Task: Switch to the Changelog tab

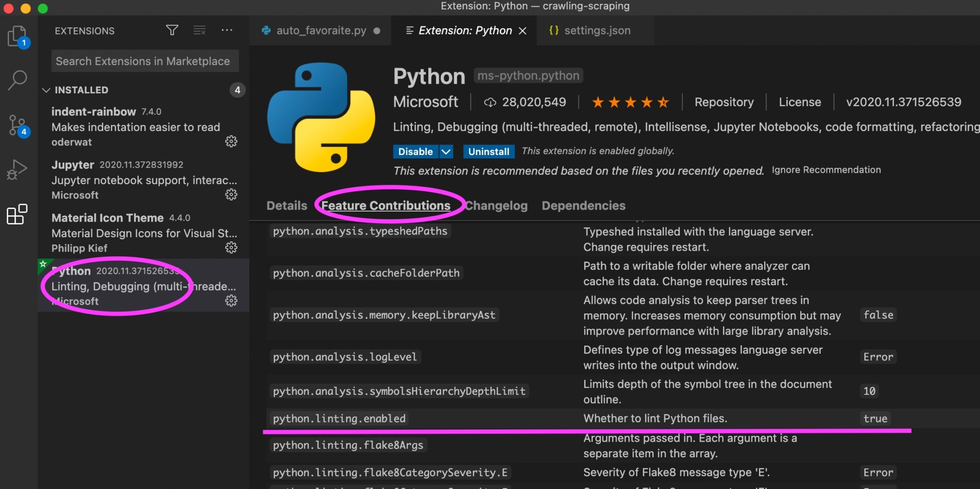Action: pyautogui.click(x=496, y=205)
